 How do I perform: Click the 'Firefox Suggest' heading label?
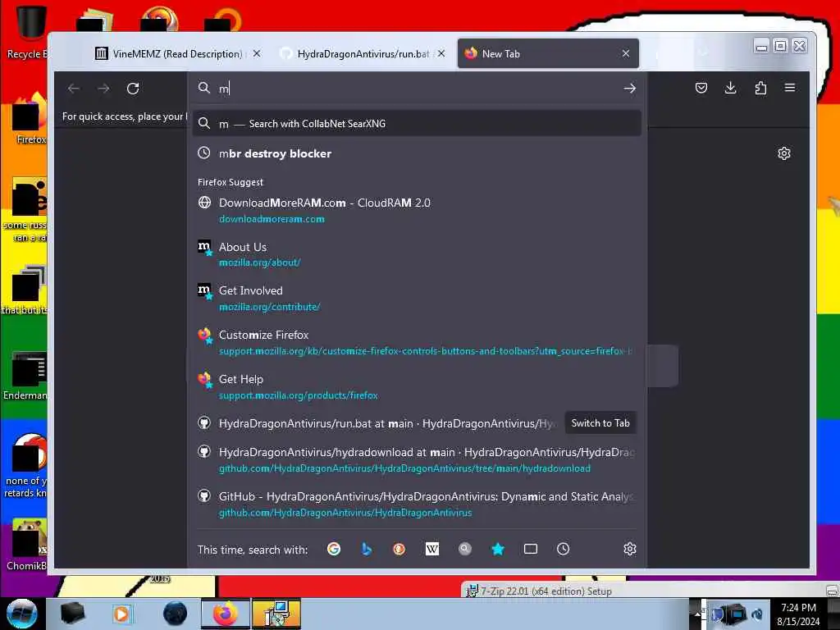[x=231, y=182]
